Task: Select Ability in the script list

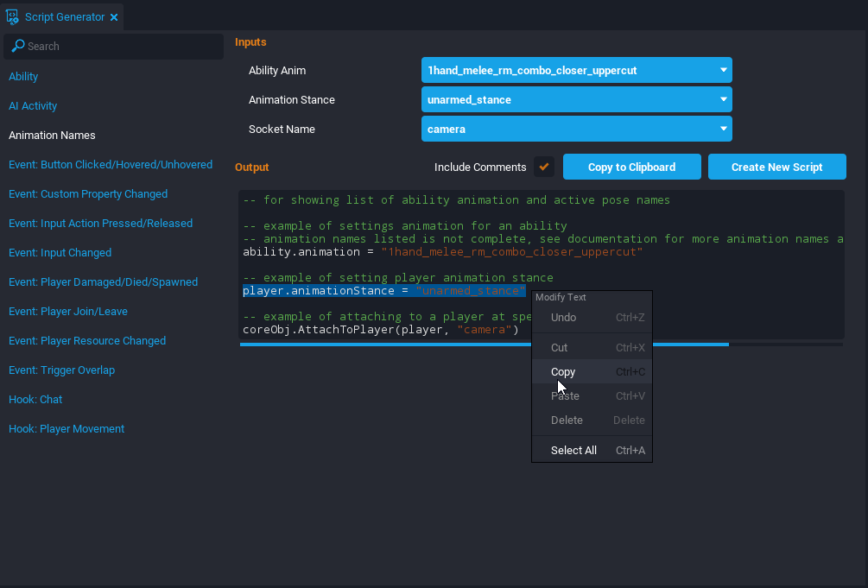Action: [23, 77]
